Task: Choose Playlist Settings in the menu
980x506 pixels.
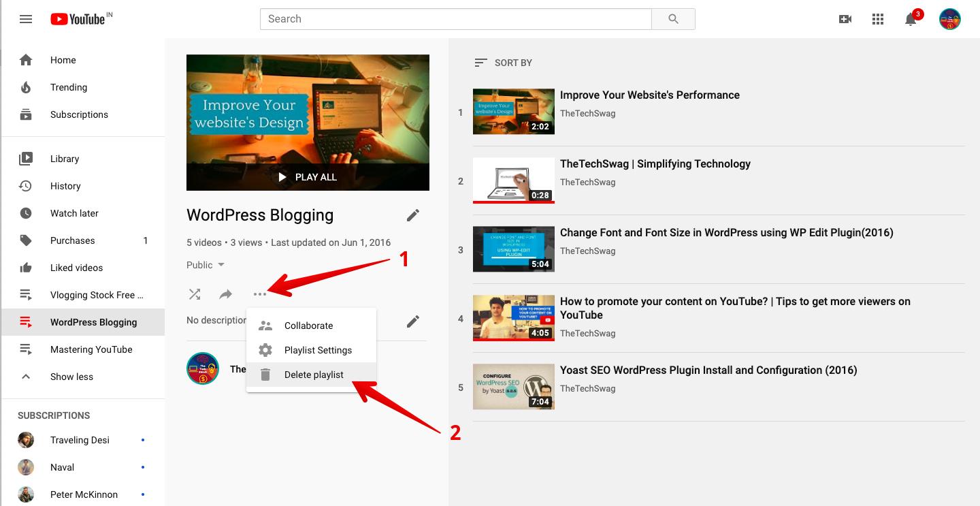Action: [318, 350]
